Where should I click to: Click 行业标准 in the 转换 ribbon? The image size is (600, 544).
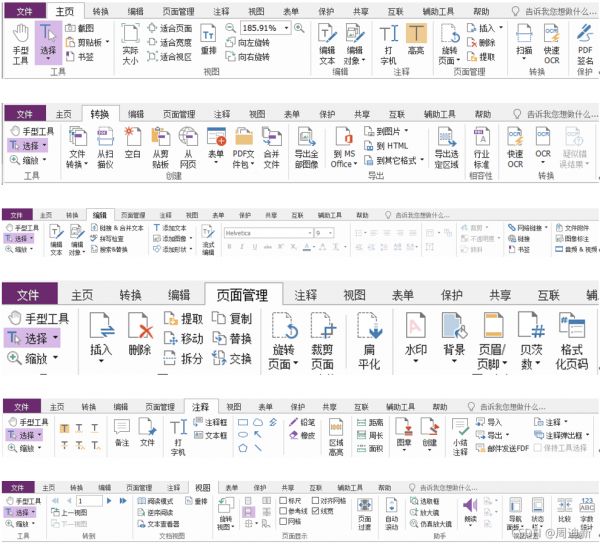(481, 148)
